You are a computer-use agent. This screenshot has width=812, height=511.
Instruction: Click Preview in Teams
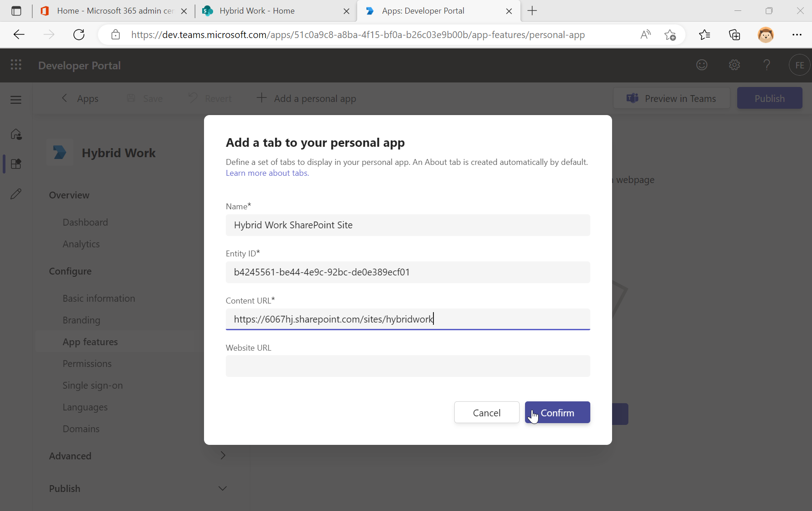point(671,98)
